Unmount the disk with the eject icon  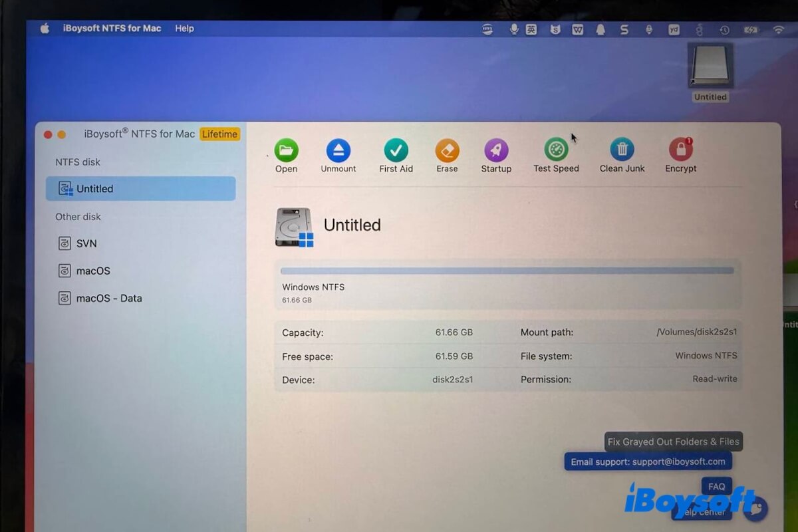click(x=338, y=150)
